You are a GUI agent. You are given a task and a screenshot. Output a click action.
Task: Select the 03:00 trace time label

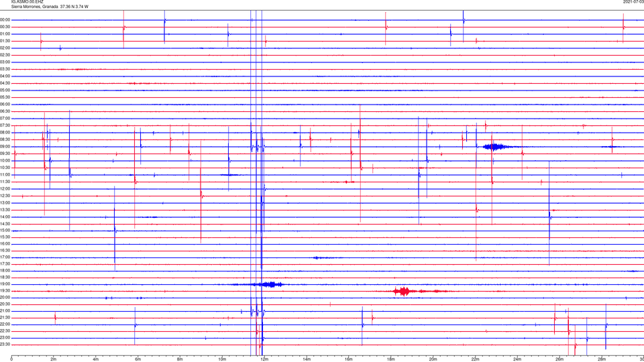point(5,62)
